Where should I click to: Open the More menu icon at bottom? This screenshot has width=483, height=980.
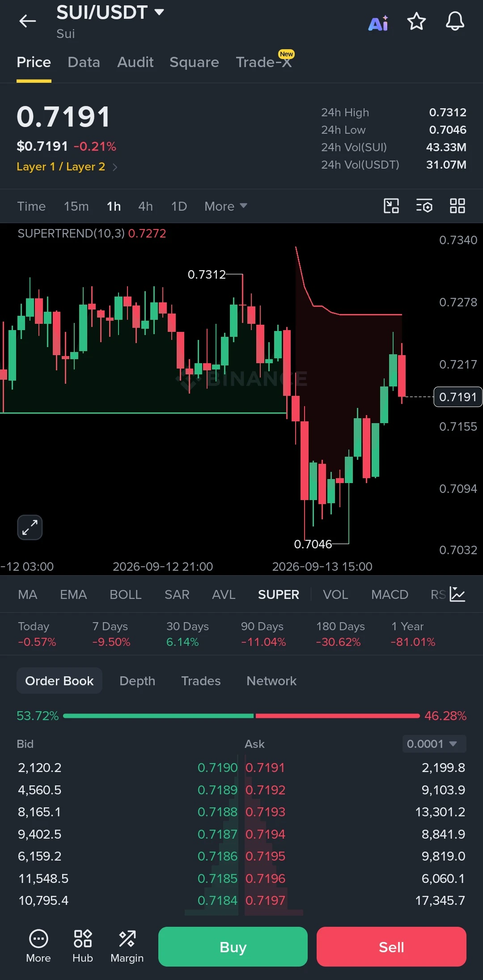38,946
